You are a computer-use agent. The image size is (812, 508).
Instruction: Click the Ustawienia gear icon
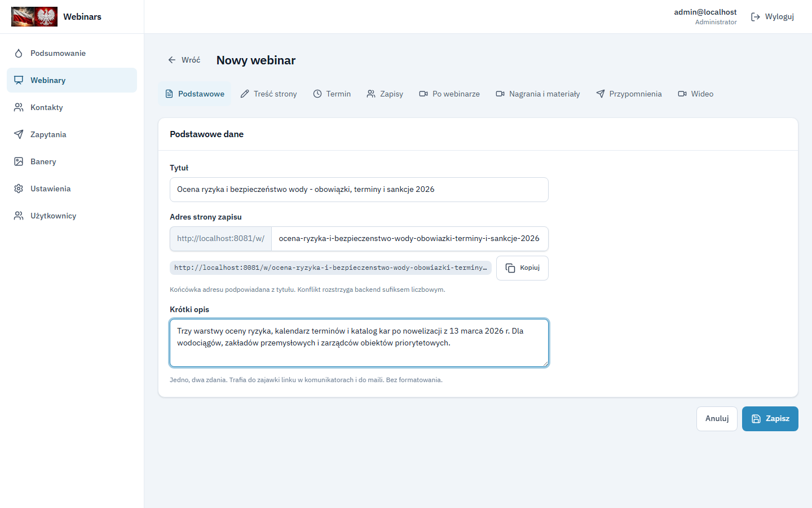point(19,189)
